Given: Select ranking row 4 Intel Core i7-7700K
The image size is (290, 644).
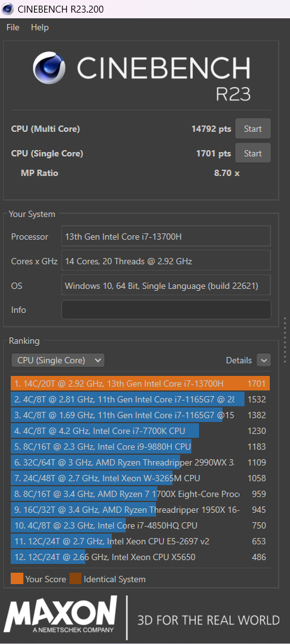Looking at the screenshot, I should coord(140,431).
